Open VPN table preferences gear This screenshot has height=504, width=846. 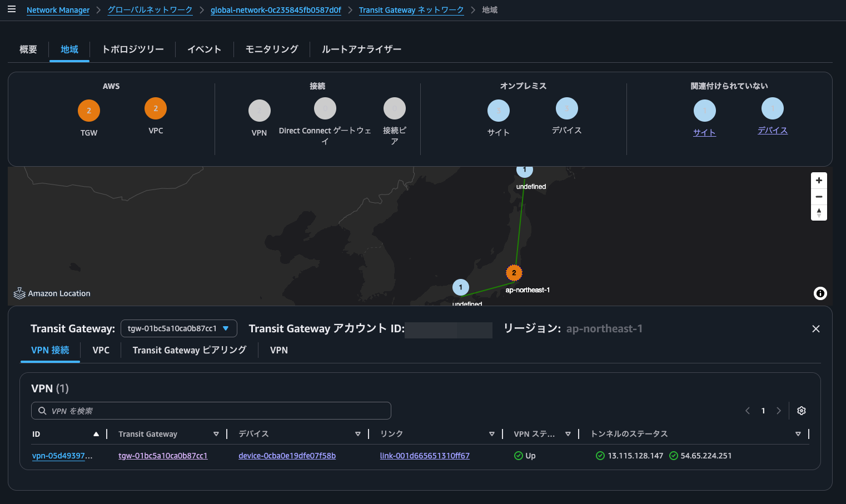click(x=802, y=411)
